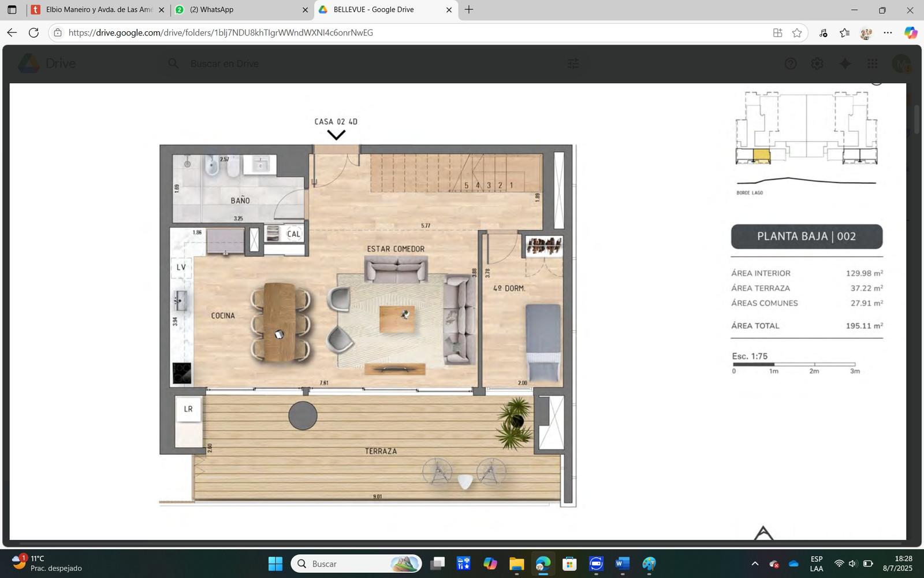Screen dimensions: 924x578
Task: Click the ÁREA INTERIOR label
Action: [x=761, y=273]
